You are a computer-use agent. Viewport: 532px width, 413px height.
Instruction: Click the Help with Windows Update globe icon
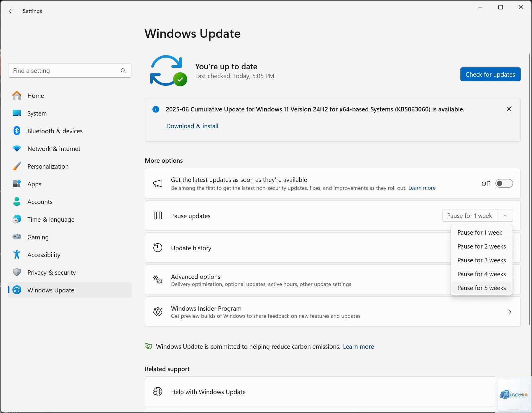point(158,391)
